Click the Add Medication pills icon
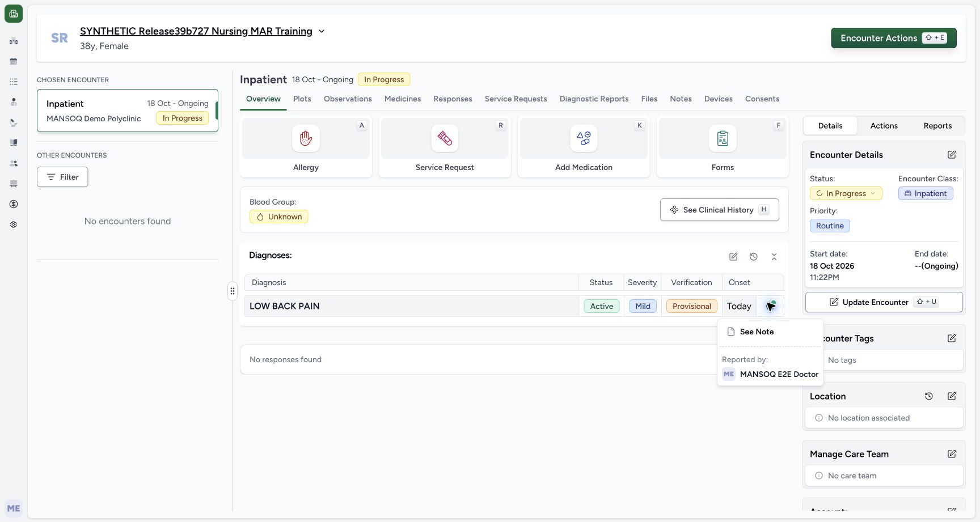This screenshot has width=980, height=522. click(x=584, y=138)
